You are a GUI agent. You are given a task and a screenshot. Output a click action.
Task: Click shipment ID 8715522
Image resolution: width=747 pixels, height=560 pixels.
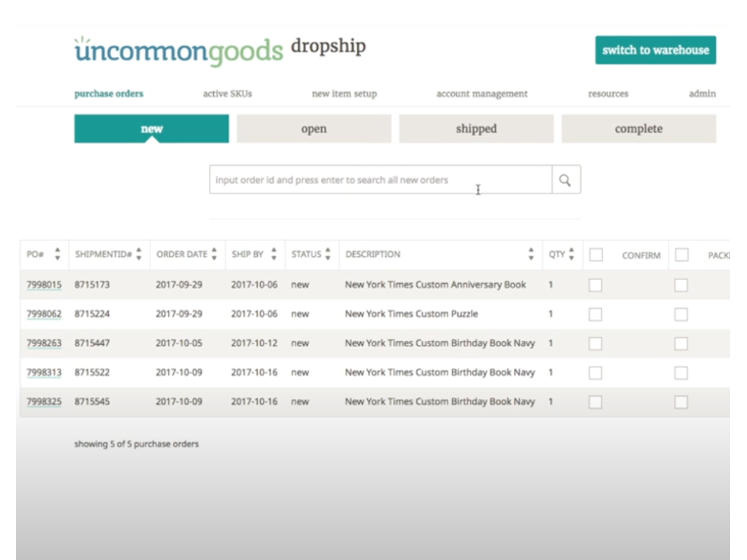click(x=92, y=373)
